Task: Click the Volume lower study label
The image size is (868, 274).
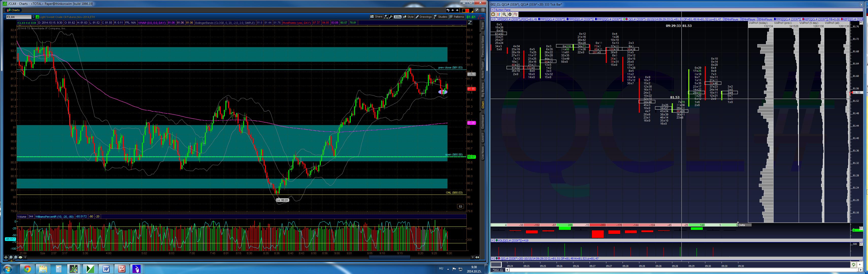Action: 22,216
